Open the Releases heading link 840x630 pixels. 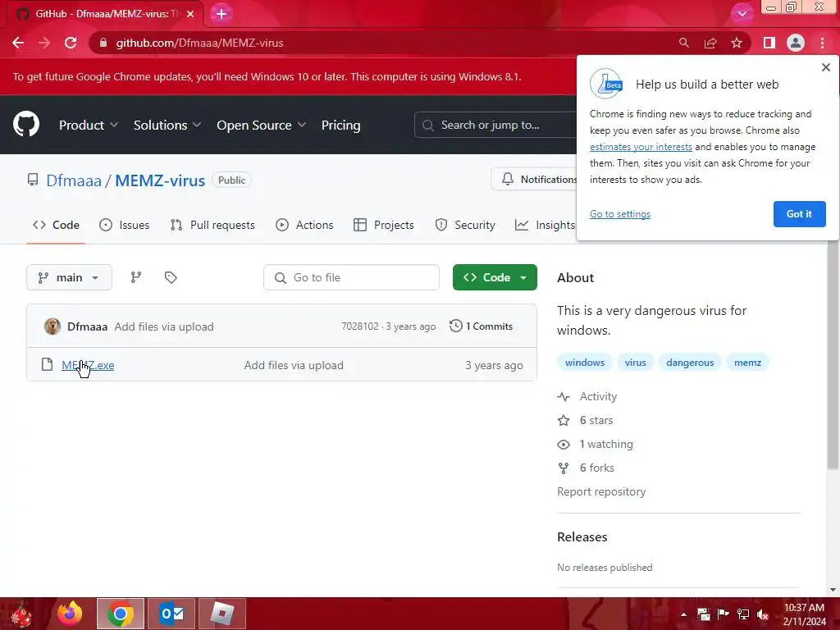[582, 536]
